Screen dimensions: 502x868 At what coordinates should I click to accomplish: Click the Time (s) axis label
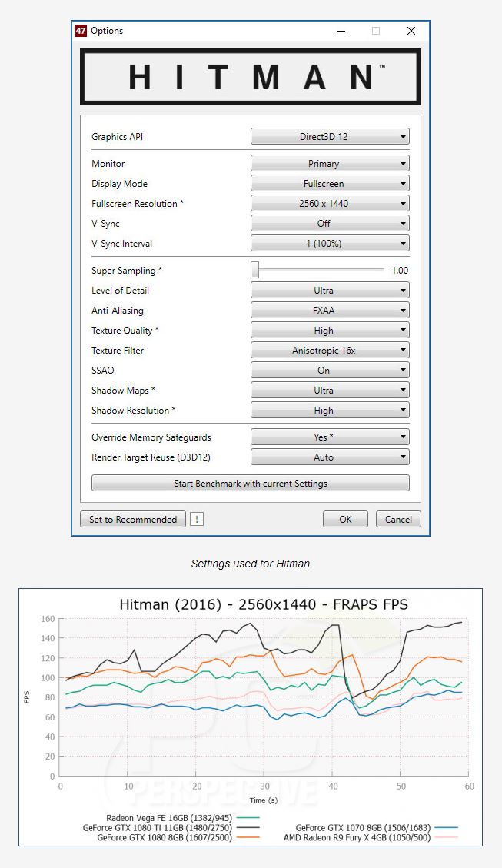pos(264,800)
